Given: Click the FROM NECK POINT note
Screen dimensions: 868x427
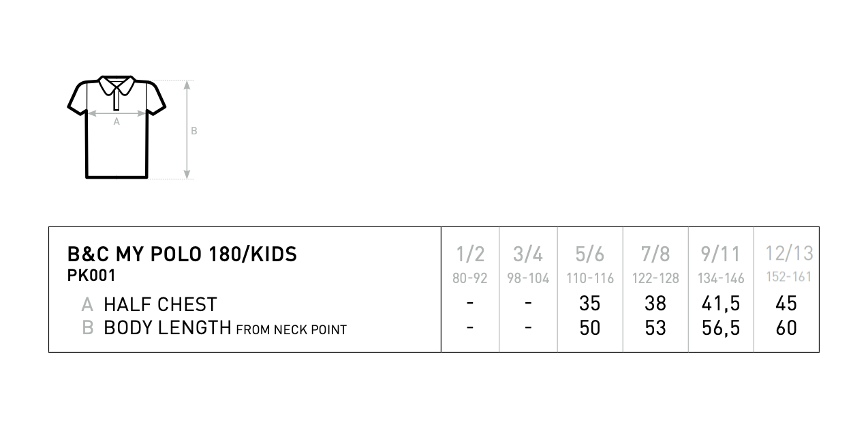Looking at the screenshot, I should tap(291, 330).
